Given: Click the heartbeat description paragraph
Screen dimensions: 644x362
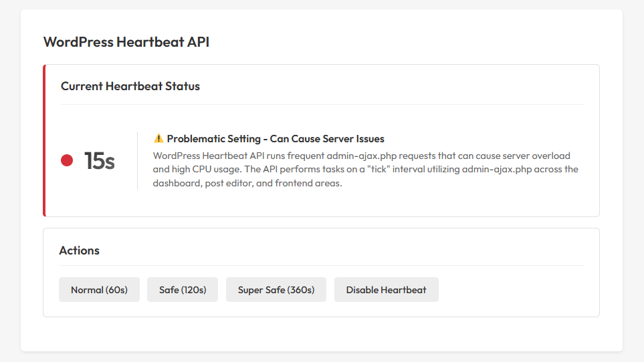Looking at the screenshot, I should pyautogui.click(x=365, y=169).
